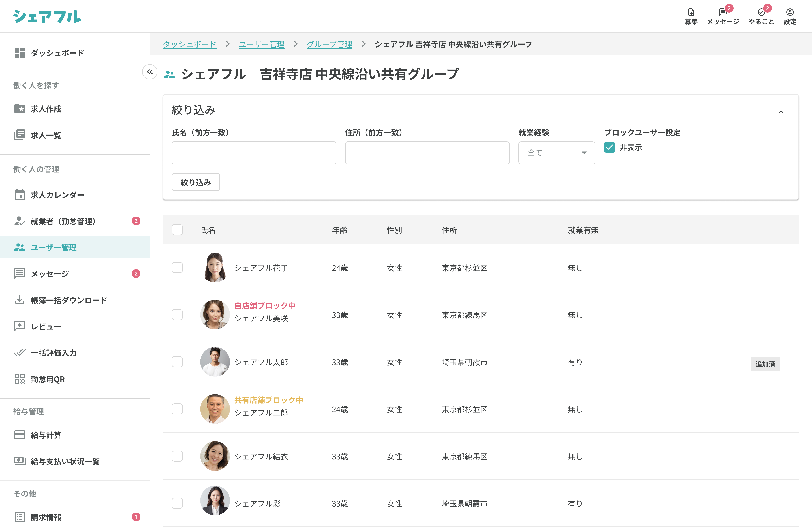812x531 pixels.
Task: Open the メッセージ icon in top header
Action: (x=723, y=12)
